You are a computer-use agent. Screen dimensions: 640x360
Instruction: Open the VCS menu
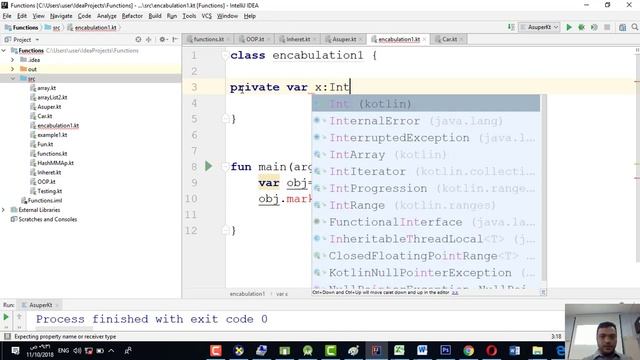207,16
